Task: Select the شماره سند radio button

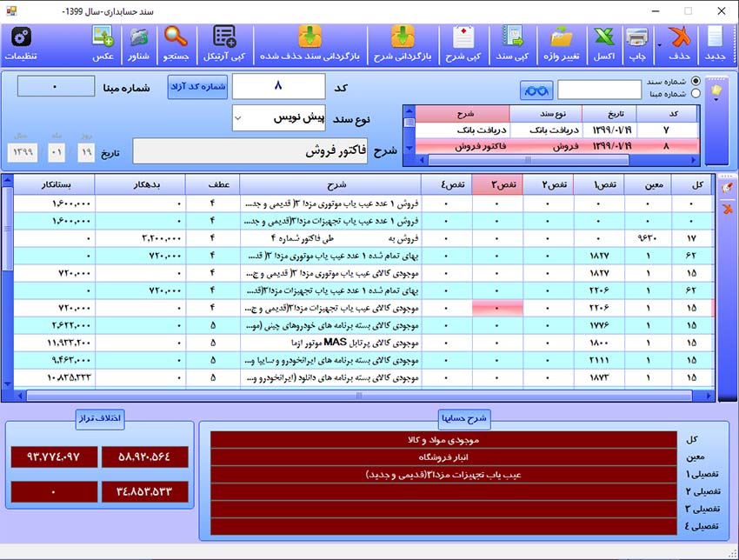Action: point(696,81)
